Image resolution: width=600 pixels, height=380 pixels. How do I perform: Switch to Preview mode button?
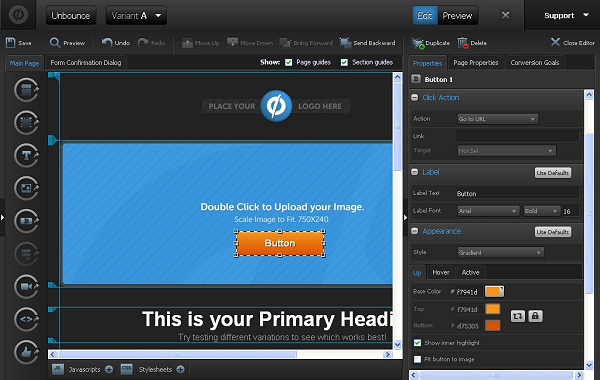pos(457,16)
